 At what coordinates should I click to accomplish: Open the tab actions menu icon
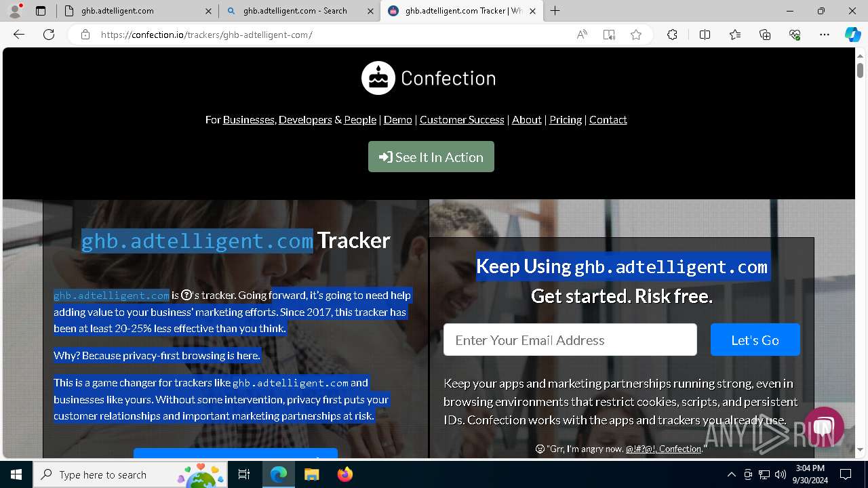pyautogui.click(x=41, y=11)
